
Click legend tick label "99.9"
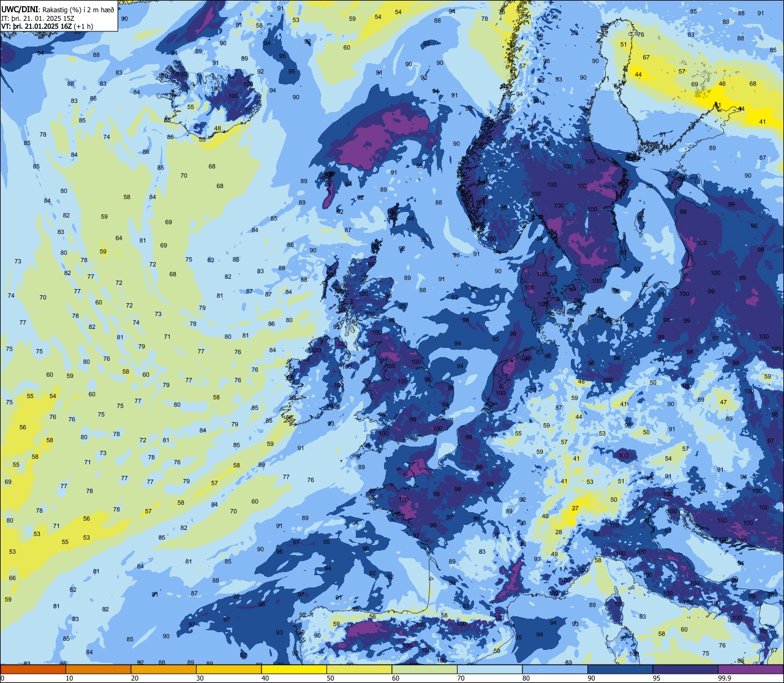(725, 678)
